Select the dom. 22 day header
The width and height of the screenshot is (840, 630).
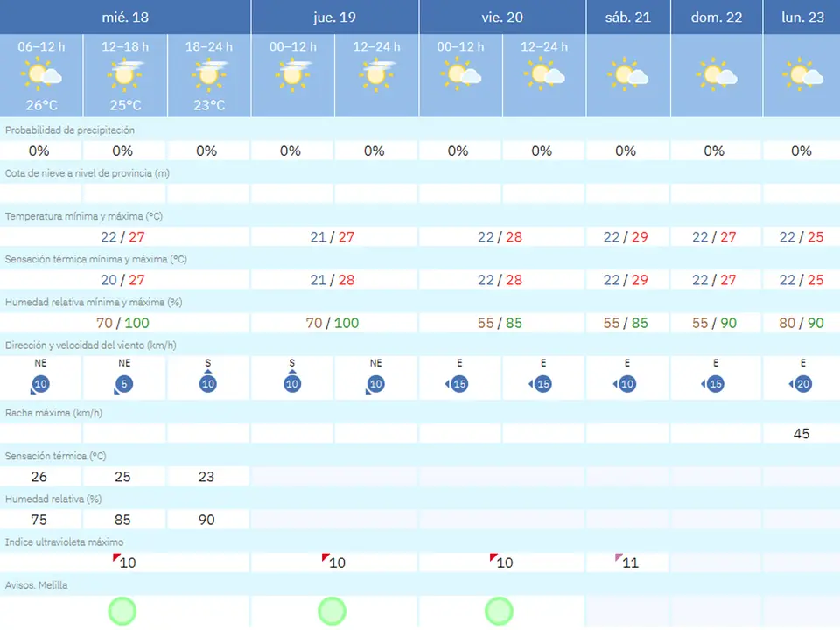tap(717, 17)
